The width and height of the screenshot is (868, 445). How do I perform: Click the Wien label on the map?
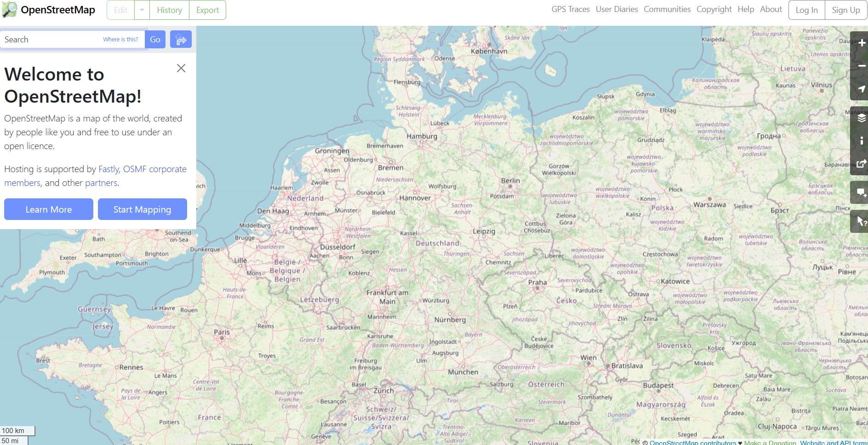588,358
